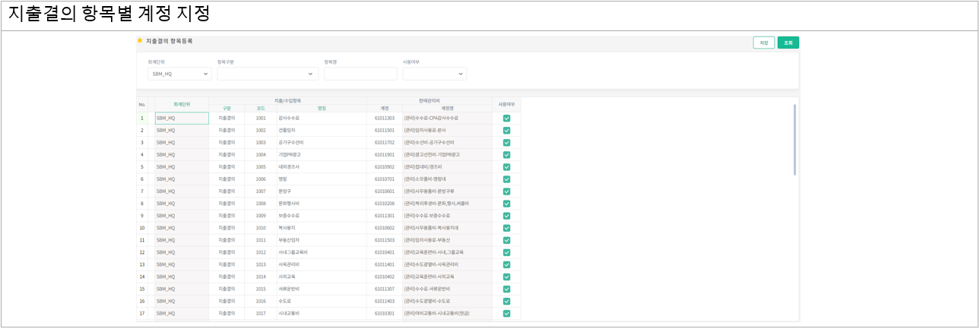Image resolution: width=980 pixels, height=329 pixels.
Task: Click the 명칭 column header
Action: coord(322,108)
